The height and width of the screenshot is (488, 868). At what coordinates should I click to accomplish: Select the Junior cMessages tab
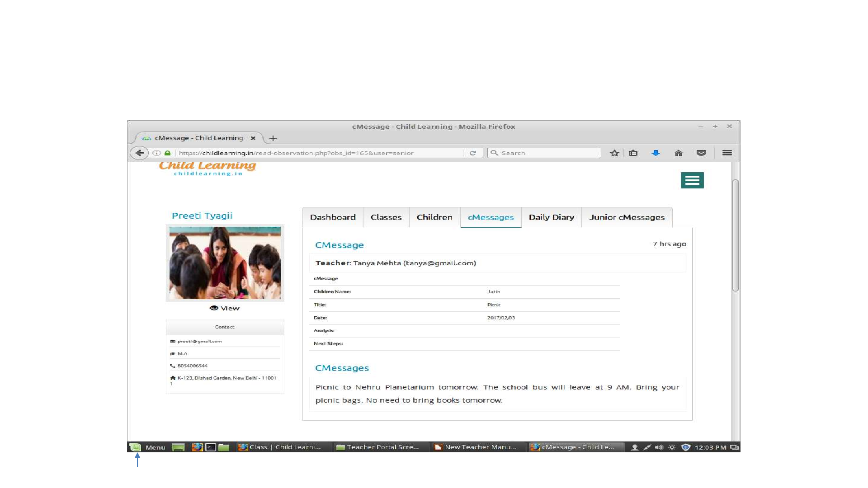pyautogui.click(x=627, y=217)
